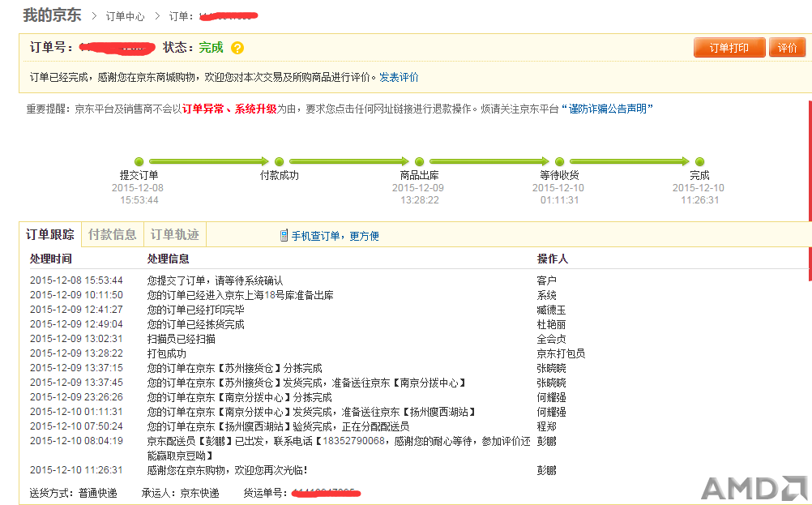This screenshot has width=812, height=505.
Task: Click the 扫描员已经扫描 entry
Action: (x=182, y=340)
